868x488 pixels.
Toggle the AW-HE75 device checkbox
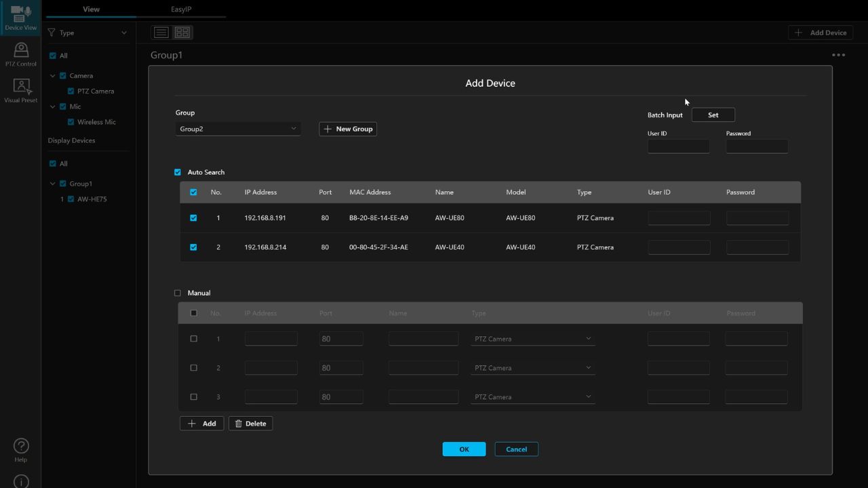71,199
